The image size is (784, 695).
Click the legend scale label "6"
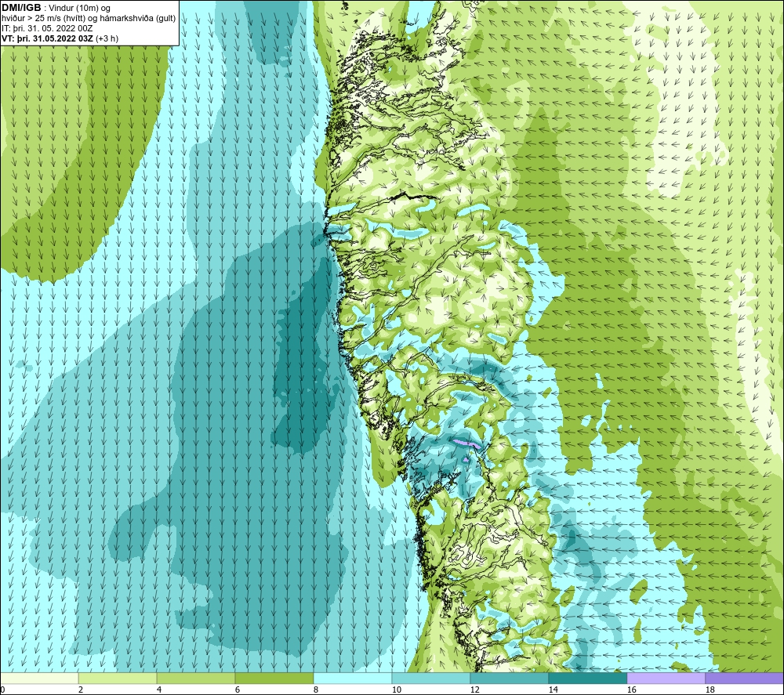238,690
